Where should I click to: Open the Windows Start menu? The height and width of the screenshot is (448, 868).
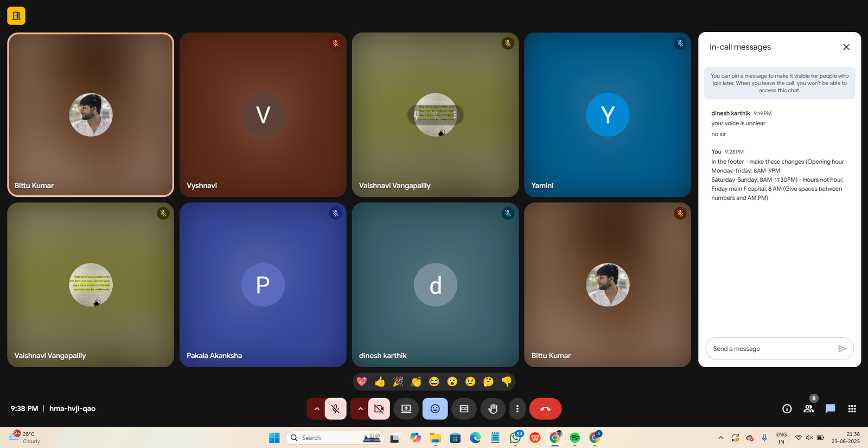point(275,438)
